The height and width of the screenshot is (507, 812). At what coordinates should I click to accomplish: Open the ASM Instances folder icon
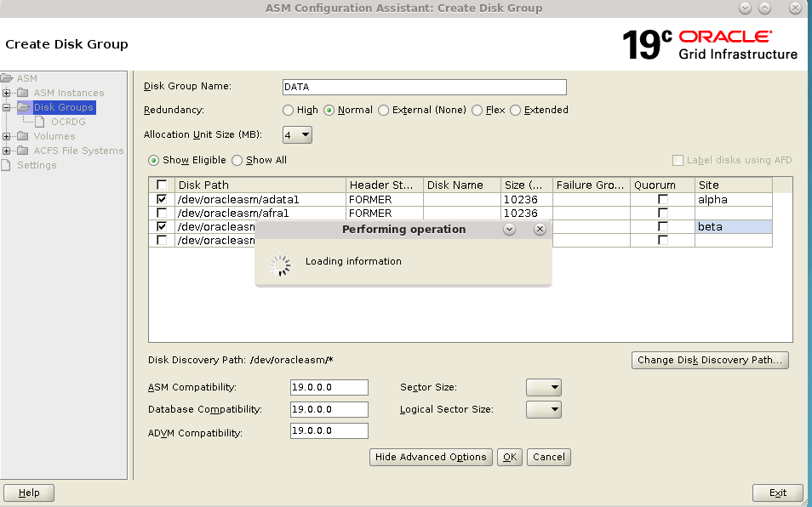coord(22,93)
